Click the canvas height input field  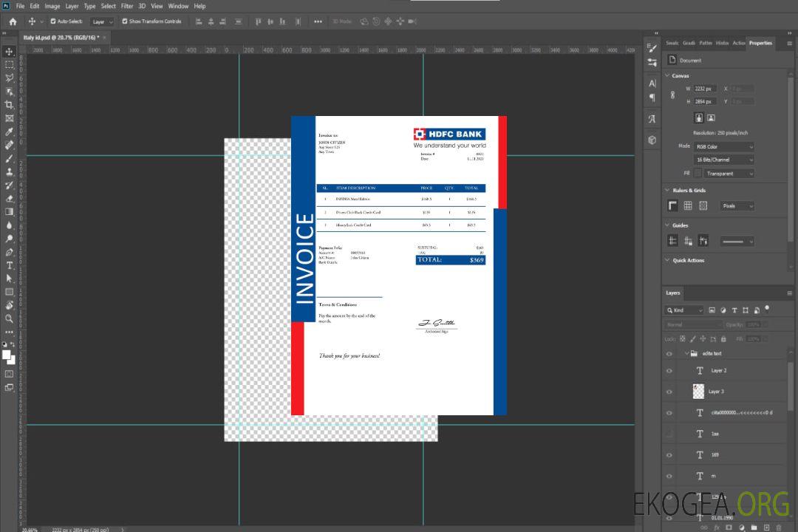coord(705,102)
